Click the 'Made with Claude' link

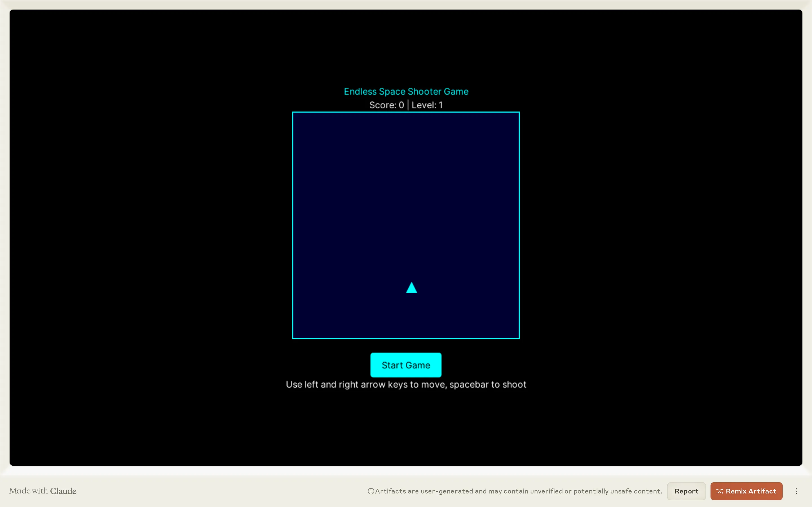click(x=43, y=491)
